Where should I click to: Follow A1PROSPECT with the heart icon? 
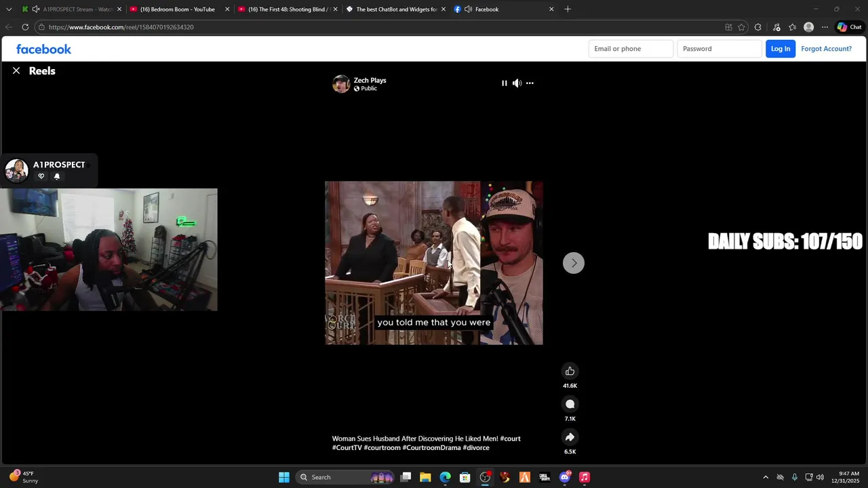(41, 176)
